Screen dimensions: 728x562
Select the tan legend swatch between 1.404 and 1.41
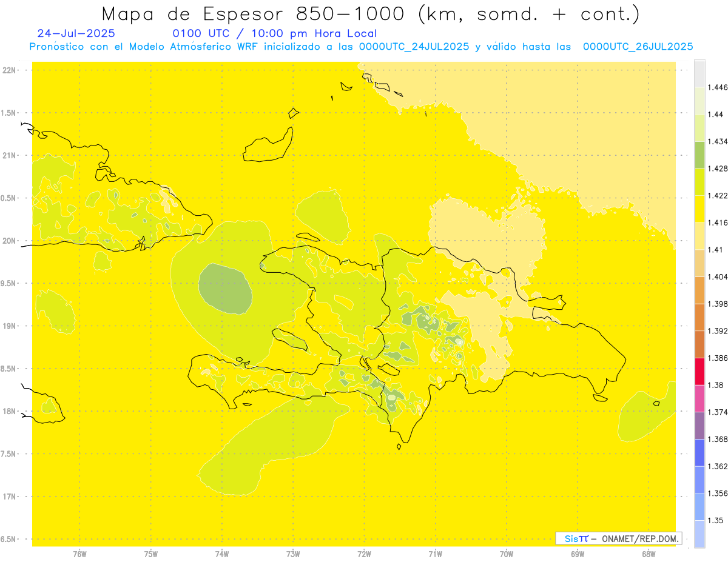point(699,263)
